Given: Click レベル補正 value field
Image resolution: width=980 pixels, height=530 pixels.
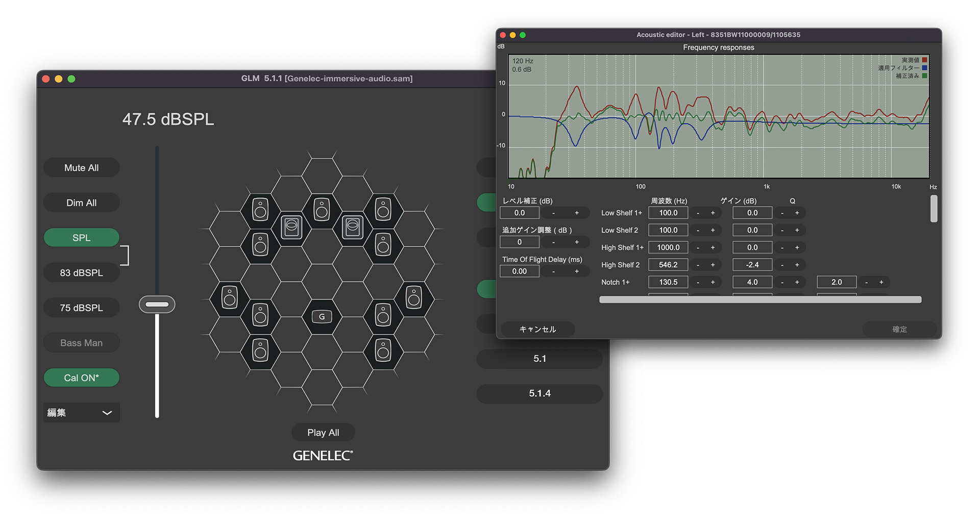Looking at the screenshot, I should coord(520,213).
